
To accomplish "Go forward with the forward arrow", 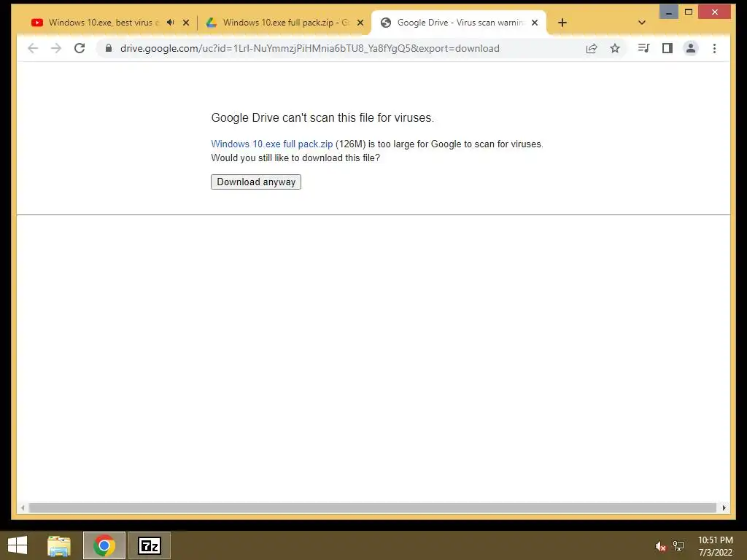I will tap(56, 48).
